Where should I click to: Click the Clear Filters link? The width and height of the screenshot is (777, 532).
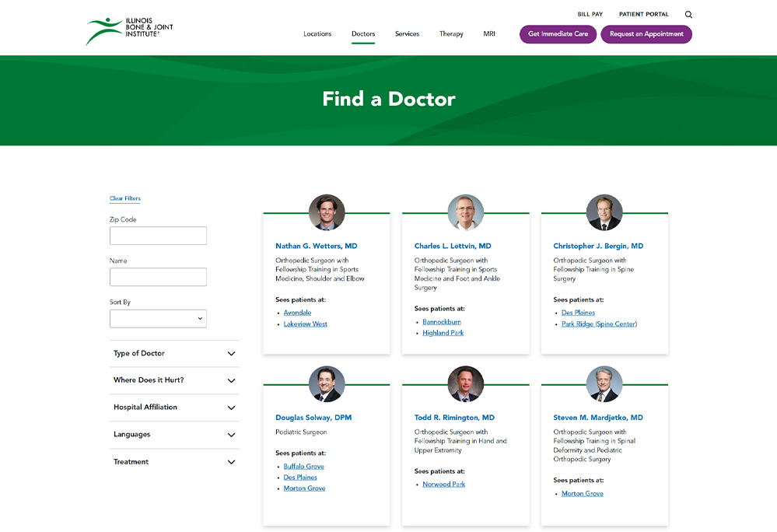coord(125,198)
